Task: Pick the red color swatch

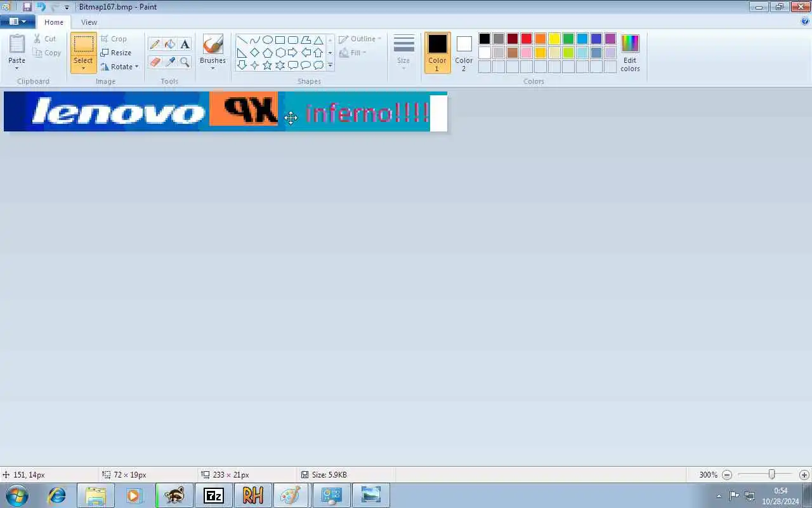Action: coord(527,39)
